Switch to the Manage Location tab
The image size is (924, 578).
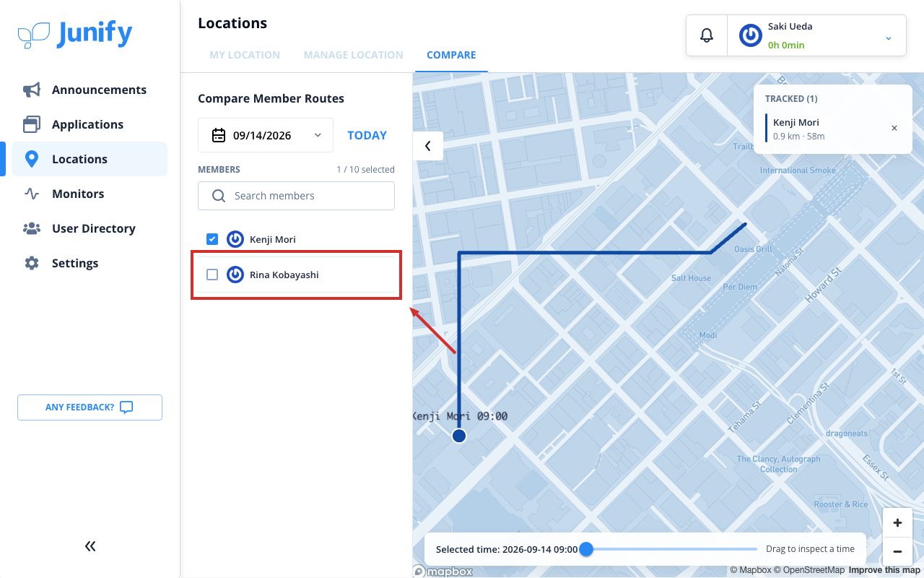[x=354, y=55]
